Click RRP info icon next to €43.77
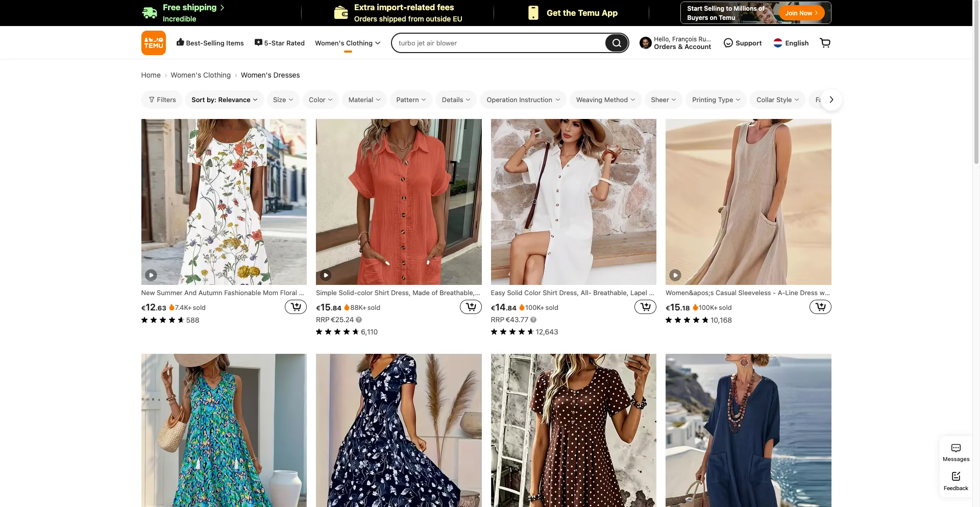 click(x=533, y=320)
